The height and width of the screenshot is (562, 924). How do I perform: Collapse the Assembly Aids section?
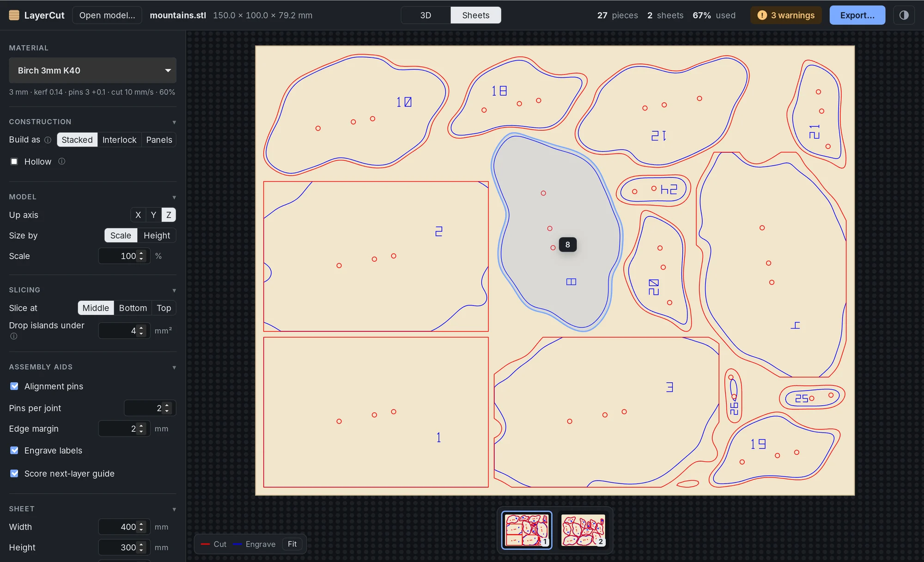pos(174,367)
